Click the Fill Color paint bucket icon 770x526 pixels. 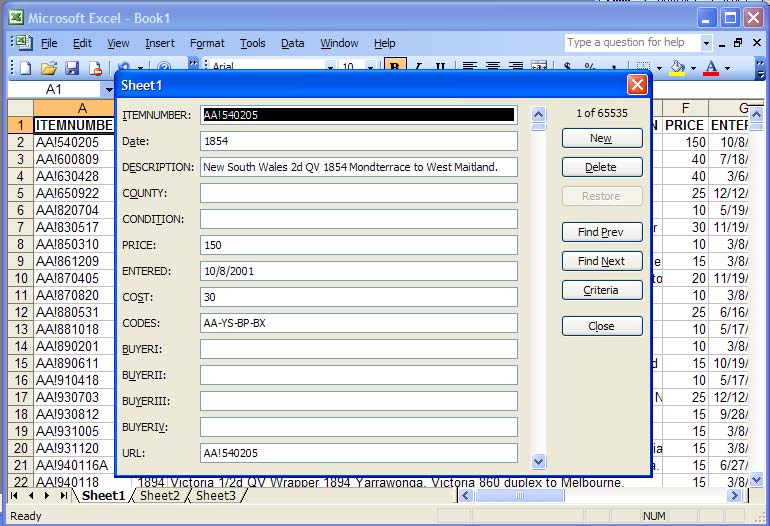click(x=677, y=67)
